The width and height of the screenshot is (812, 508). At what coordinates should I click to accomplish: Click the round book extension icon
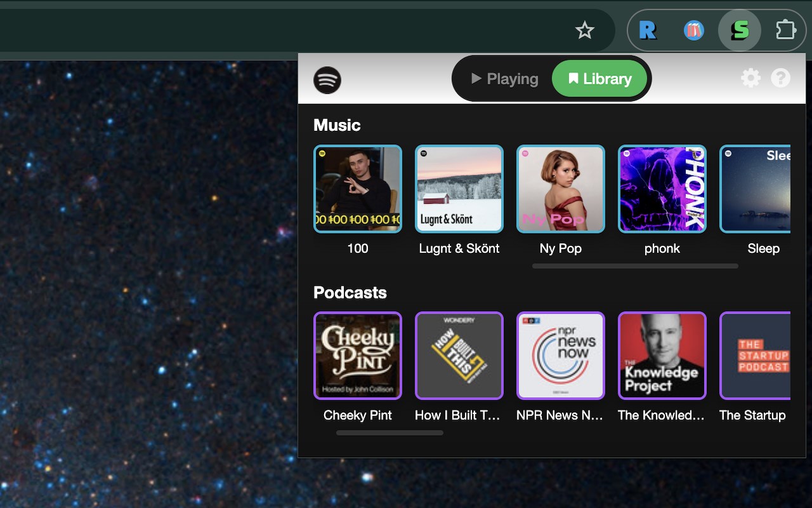[694, 30]
